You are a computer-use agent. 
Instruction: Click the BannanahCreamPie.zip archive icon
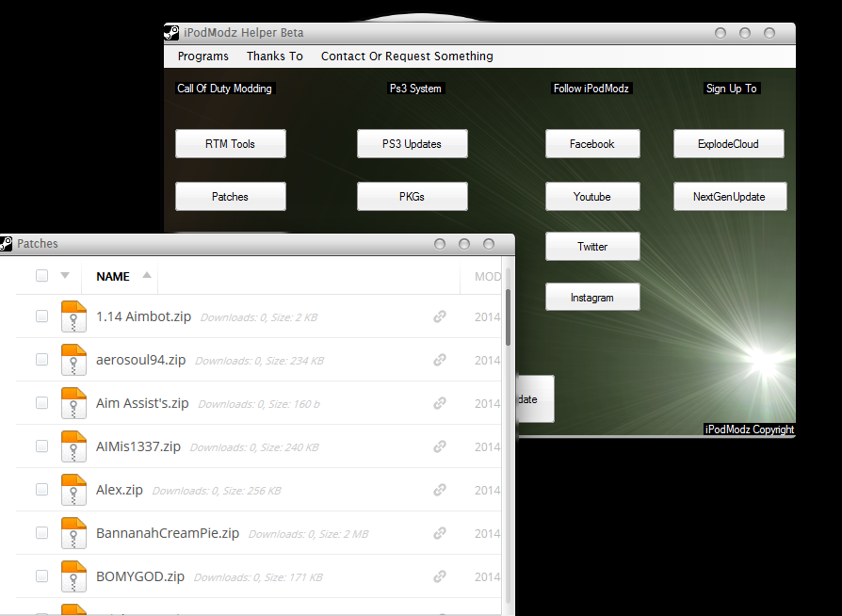[x=73, y=533]
